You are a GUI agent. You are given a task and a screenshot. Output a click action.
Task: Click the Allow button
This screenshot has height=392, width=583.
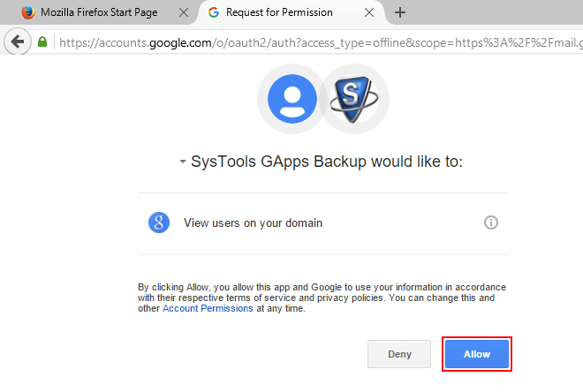(x=477, y=354)
